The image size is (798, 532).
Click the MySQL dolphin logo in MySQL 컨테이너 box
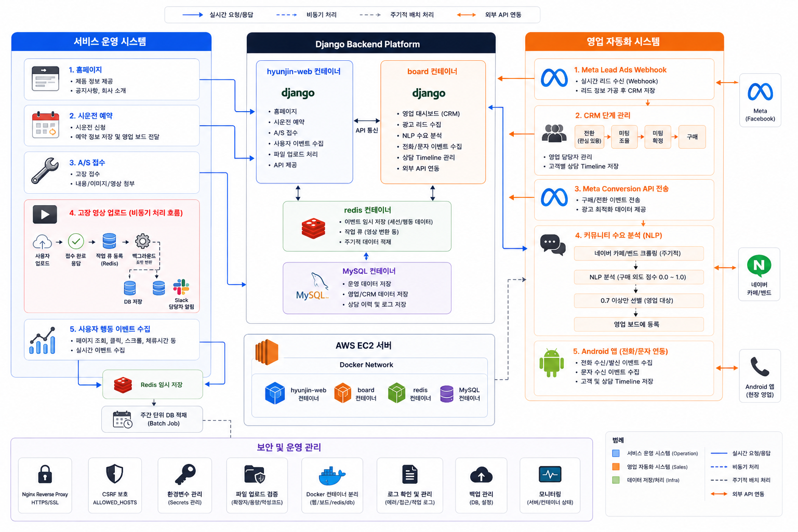(313, 287)
